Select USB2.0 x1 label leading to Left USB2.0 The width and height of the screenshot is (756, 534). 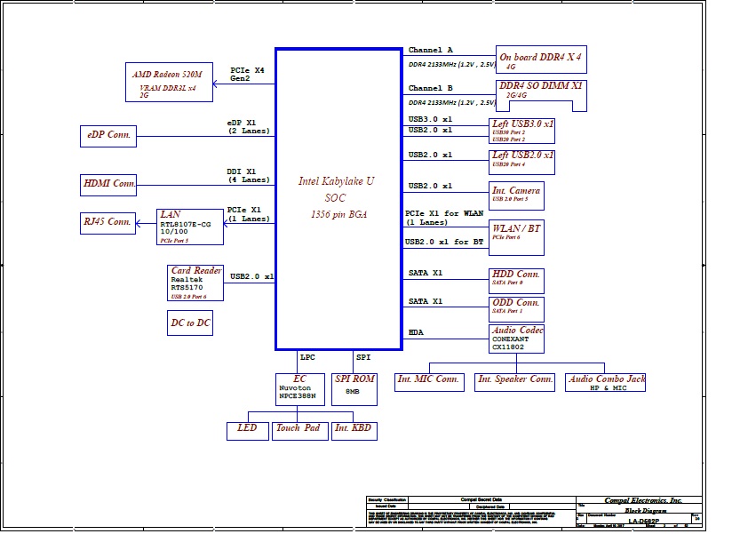(430, 155)
